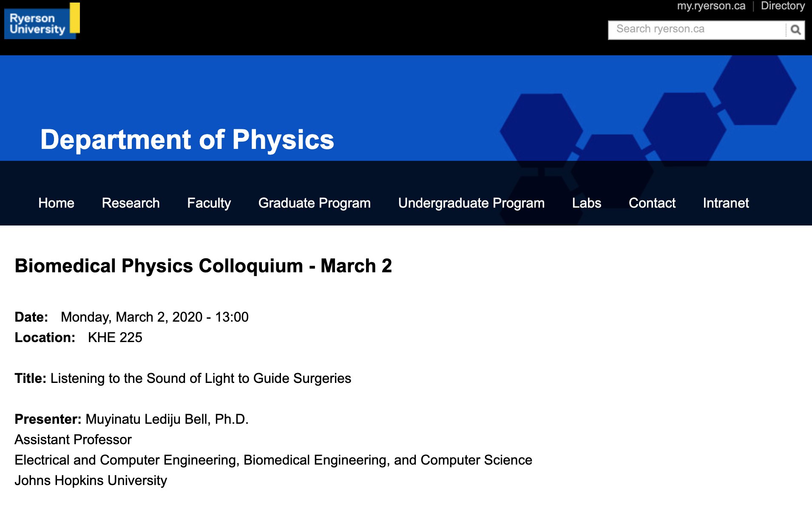
Task: Open the Undergraduate Program page
Action: click(471, 203)
